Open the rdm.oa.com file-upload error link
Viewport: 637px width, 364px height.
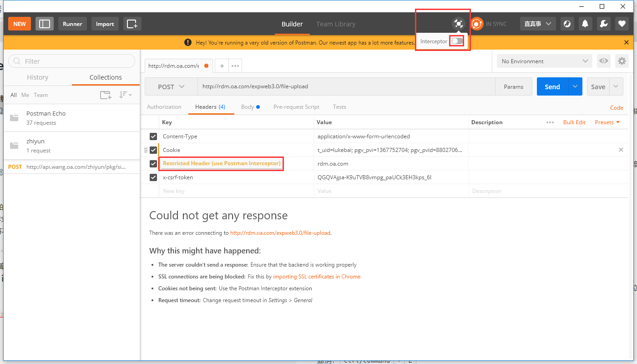click(x=280, y=233)
